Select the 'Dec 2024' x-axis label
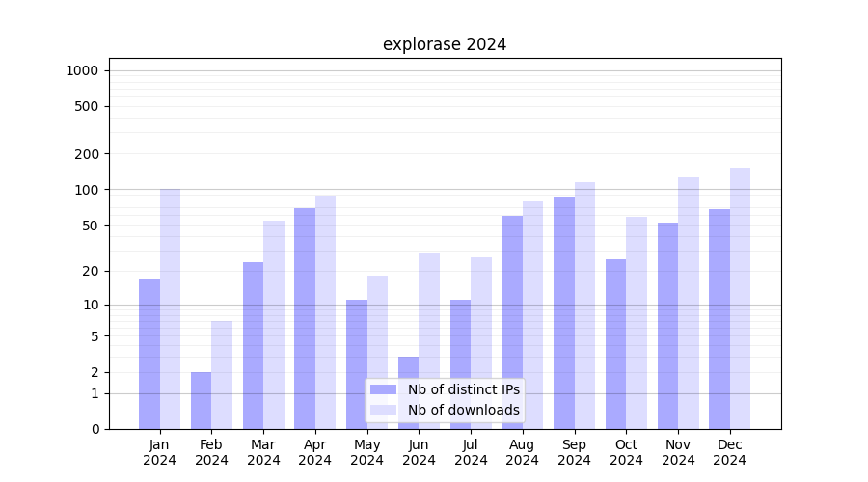Viewport: 868px width, 482px height. point(730,452)
